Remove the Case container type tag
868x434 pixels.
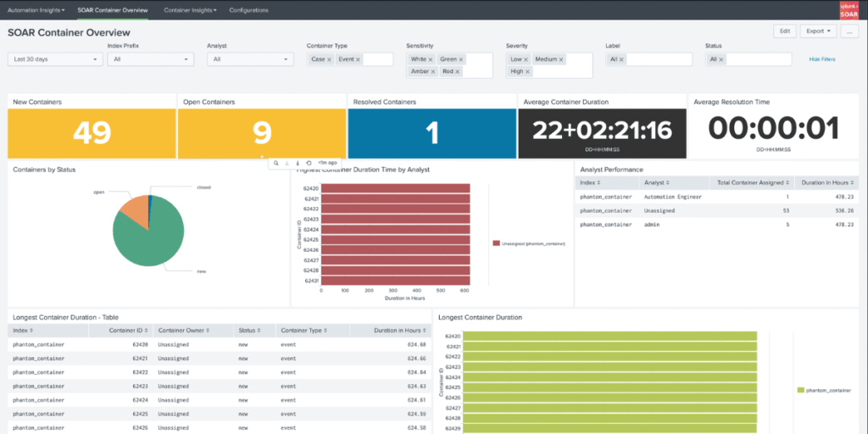330,60
